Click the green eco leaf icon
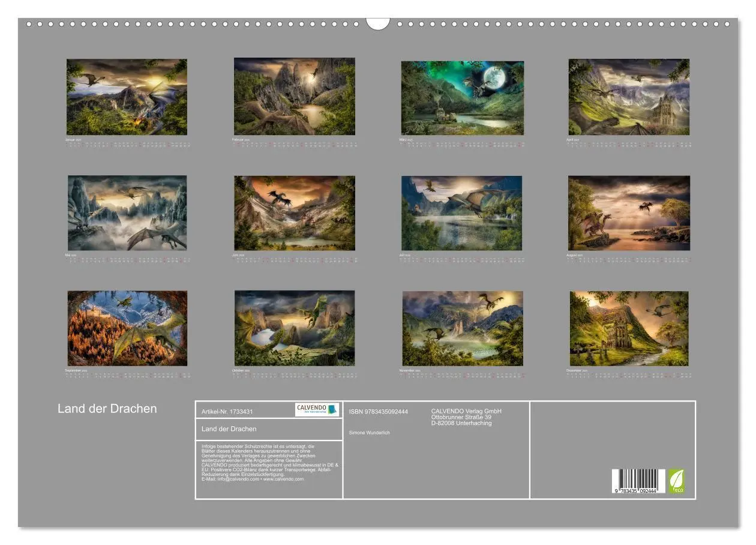 pyautogui.click(x=677, y=481)
